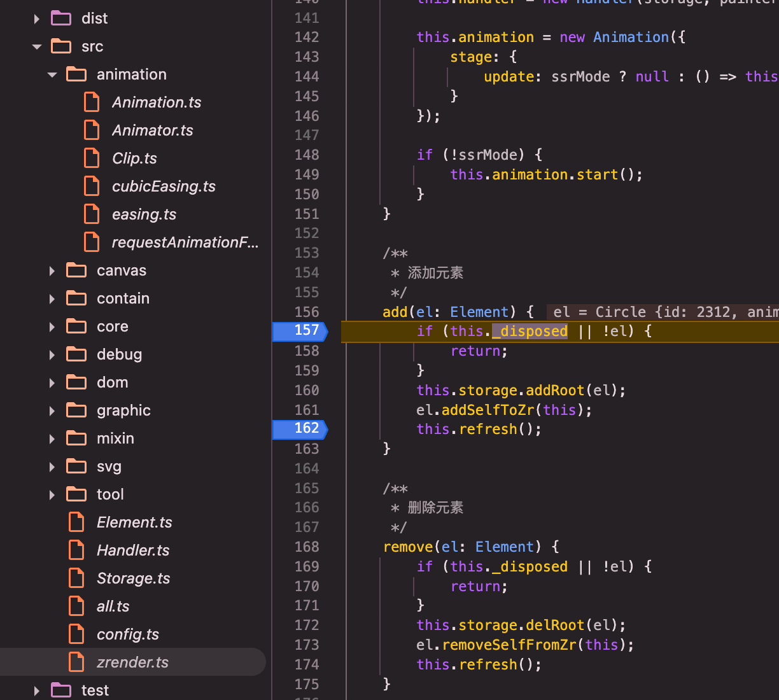The height and width of the screenshot is (700, 779).
Task: Click the graphic folder icon
Action: point(76,410)
